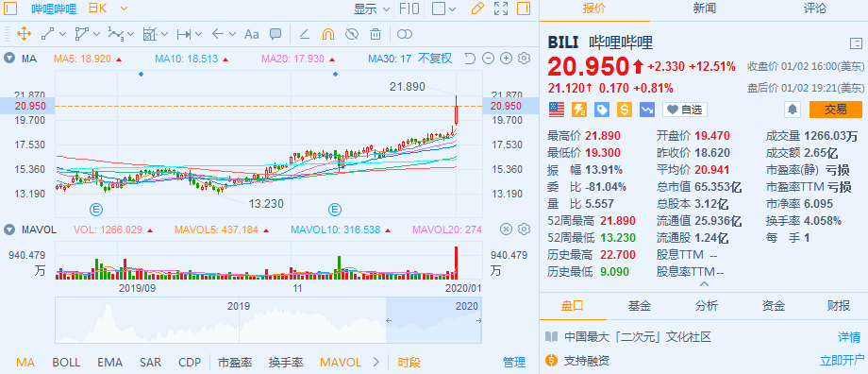Zoom in chart with plus circle

pyautogui.click(x=506, y=59)
